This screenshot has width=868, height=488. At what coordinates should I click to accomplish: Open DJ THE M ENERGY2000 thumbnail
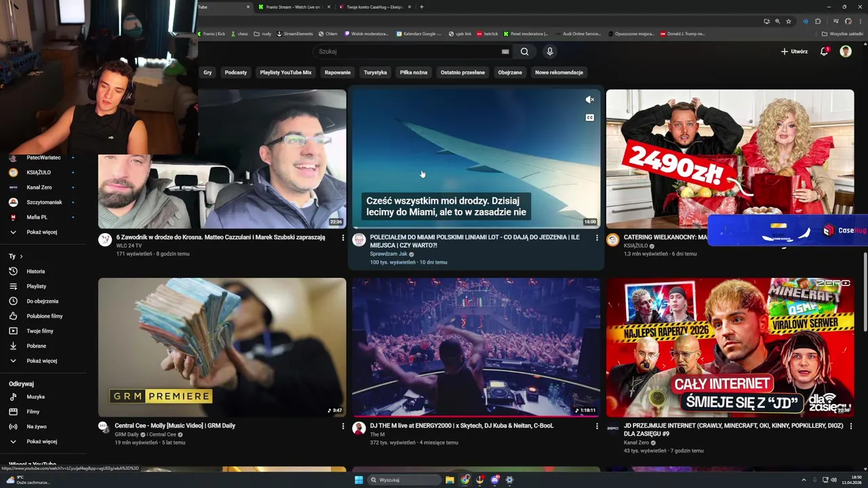476,347
